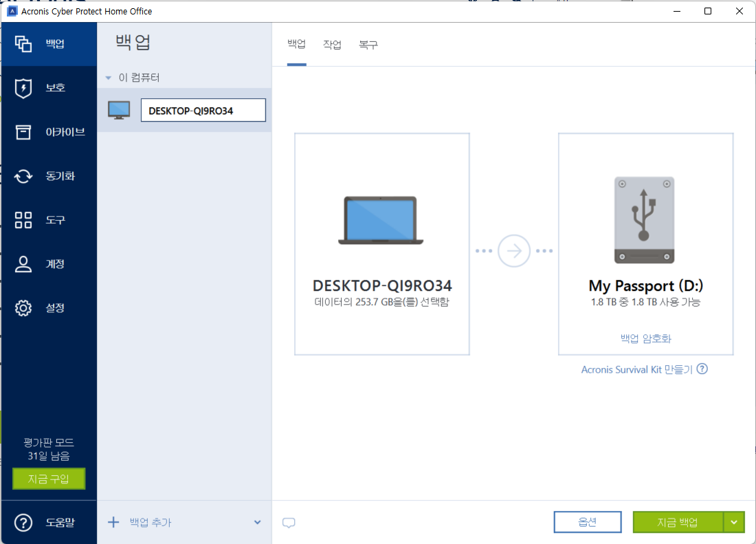Click the 평가판 모드 31일 남음 text

tap(49, 449)
